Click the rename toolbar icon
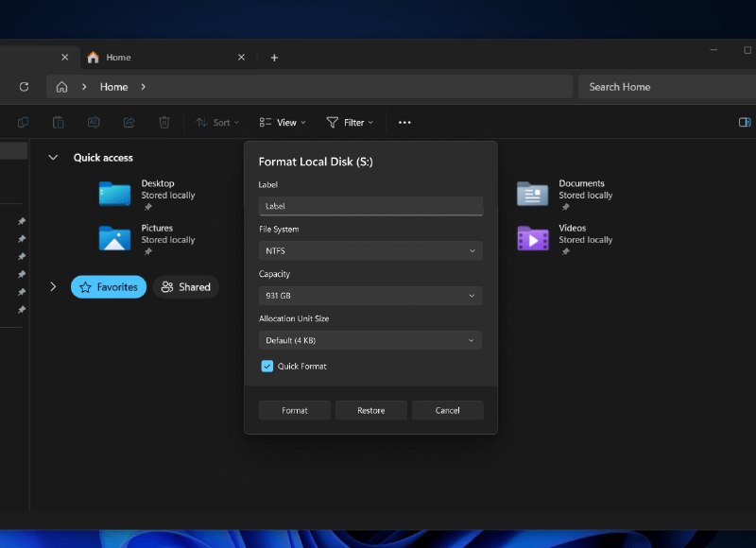Image resolution: width=756 pixels, height=548 pixels. coord(94,123)
